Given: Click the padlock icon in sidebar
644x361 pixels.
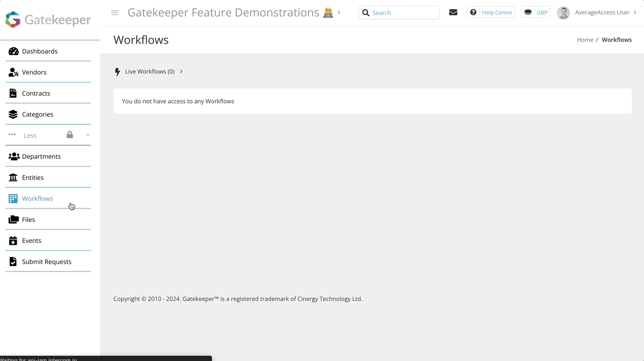Looking at the screenshot, I should click(70, 135).
